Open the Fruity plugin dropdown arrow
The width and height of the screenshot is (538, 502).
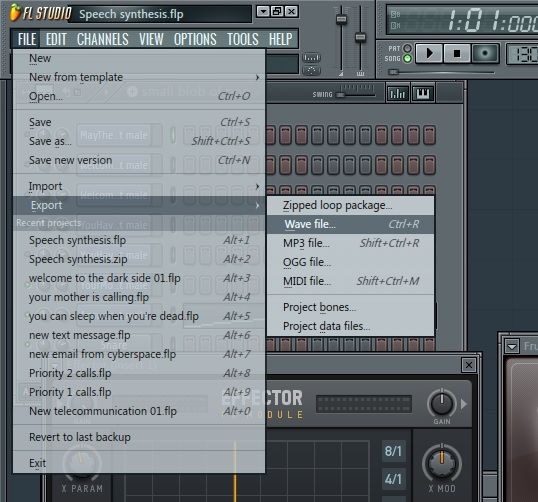(512, 347)
